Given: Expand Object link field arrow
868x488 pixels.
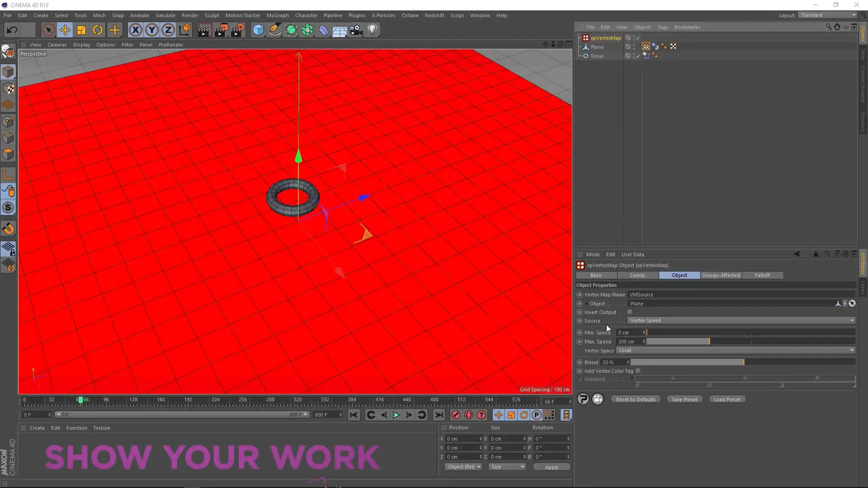Looking at the screenshot, I should [x=586, y=304].
